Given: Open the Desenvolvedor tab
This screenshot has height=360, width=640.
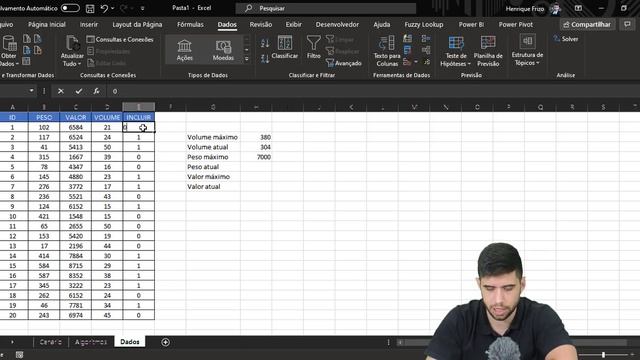Looking at the screenshot, I should click(x=337, y=24).
